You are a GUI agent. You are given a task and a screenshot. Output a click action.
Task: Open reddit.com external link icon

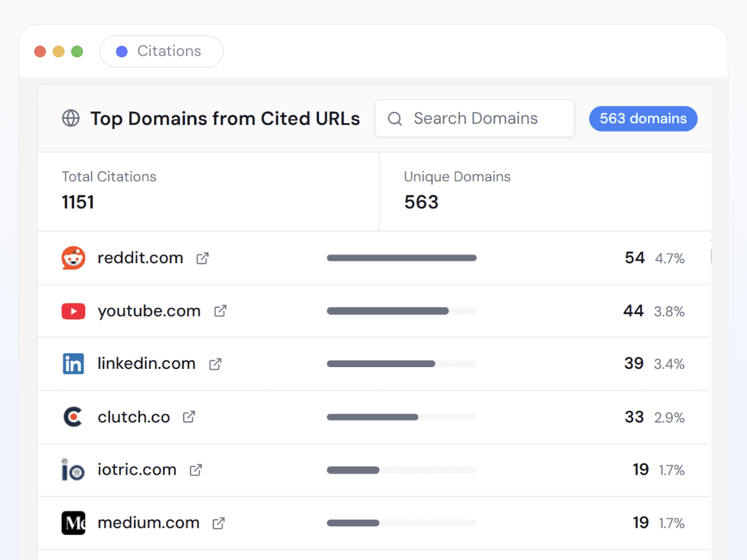pos(202,258)
